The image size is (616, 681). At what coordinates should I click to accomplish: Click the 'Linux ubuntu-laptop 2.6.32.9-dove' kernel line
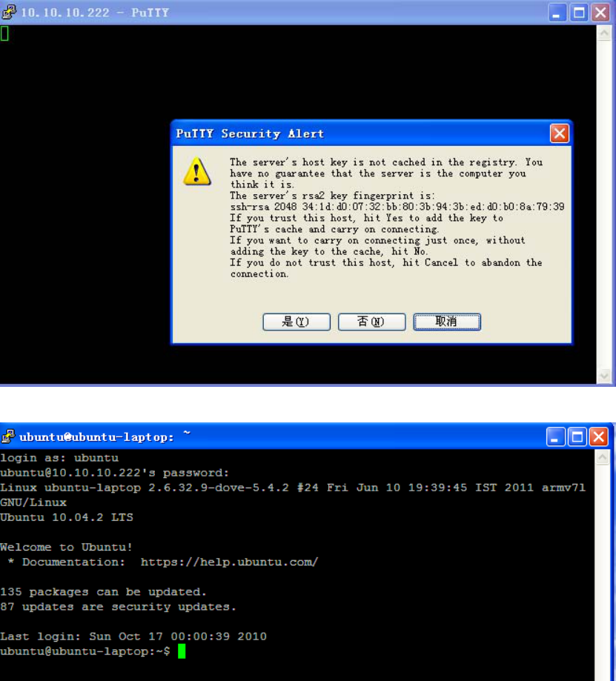pos(293,488)
